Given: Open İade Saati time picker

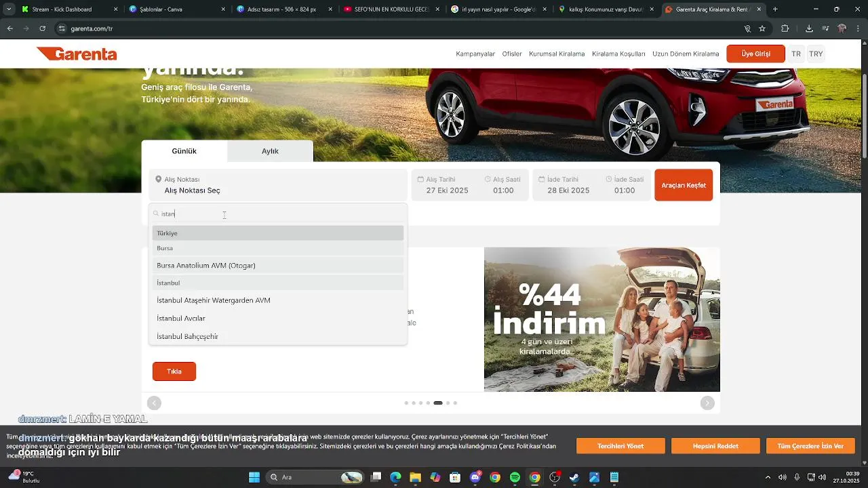Looking at the screenshot, I should click(625, 190).
